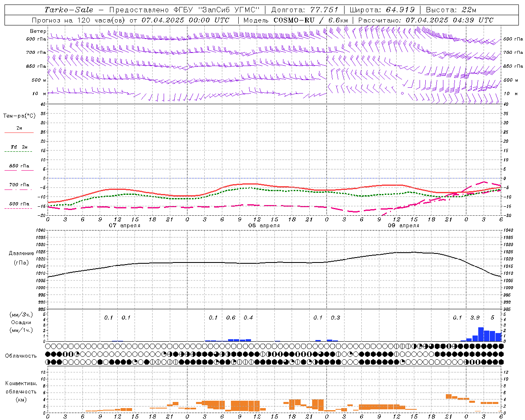Click the "Td 2м" dew point legend entry
525x420 pixels.
tap(19, 147)
